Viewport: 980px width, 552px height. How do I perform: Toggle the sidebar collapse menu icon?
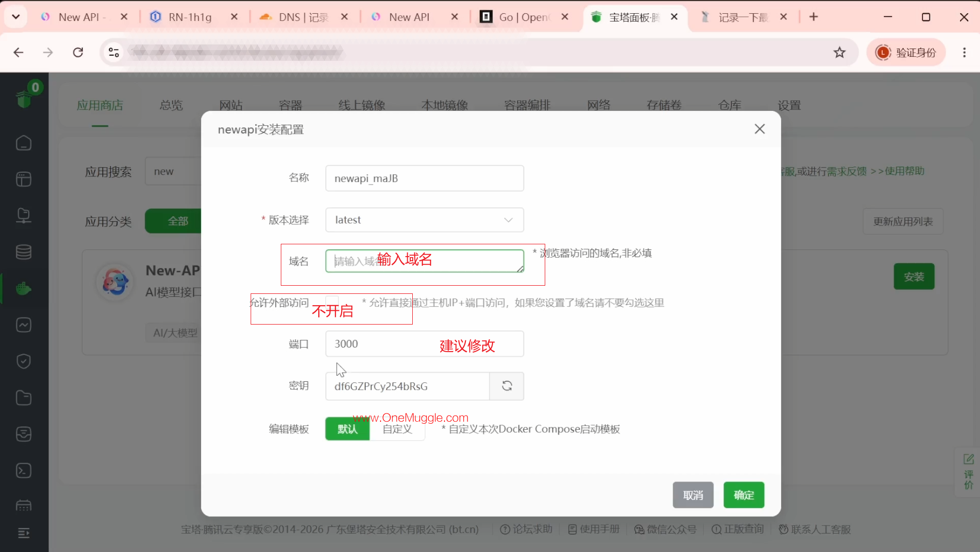[x=24, y=533]
